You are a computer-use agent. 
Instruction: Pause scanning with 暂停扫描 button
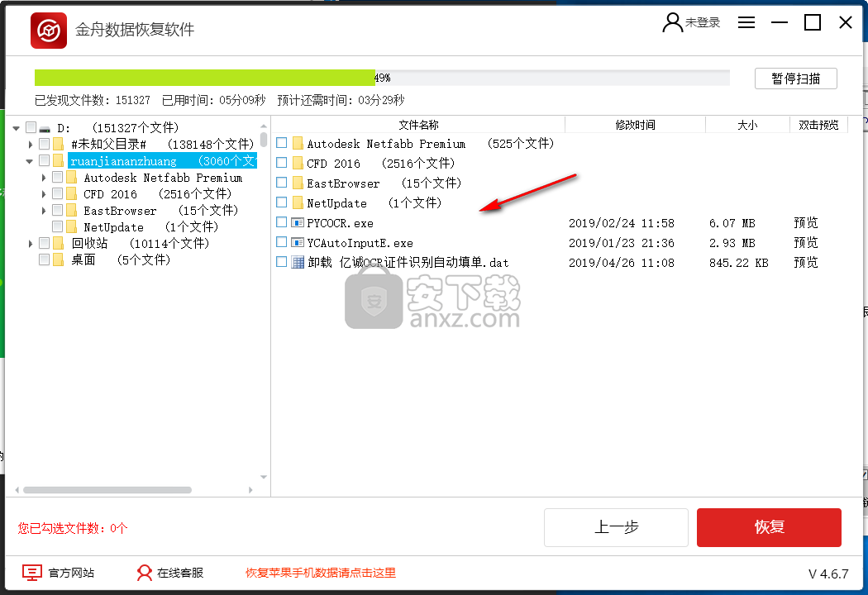[795, 79]
